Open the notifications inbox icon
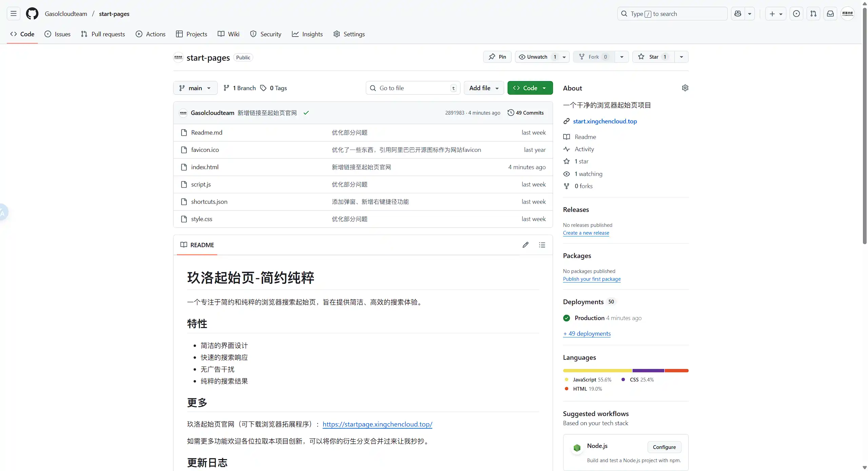This screenshot has height=471, width=868. click(x=830, y=14)
